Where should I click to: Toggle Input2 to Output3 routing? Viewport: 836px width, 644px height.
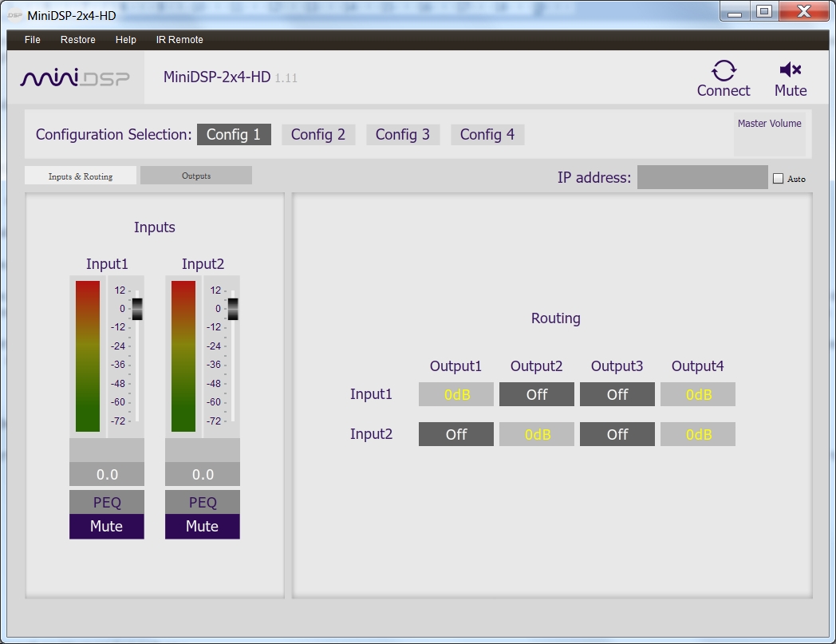click(x=617, y=434)
